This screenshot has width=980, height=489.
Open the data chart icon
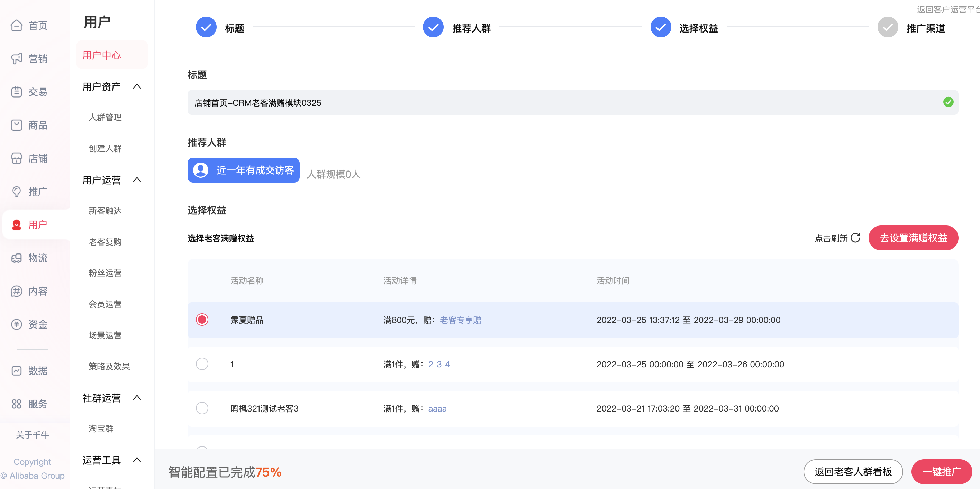click(x=16, y=371)
